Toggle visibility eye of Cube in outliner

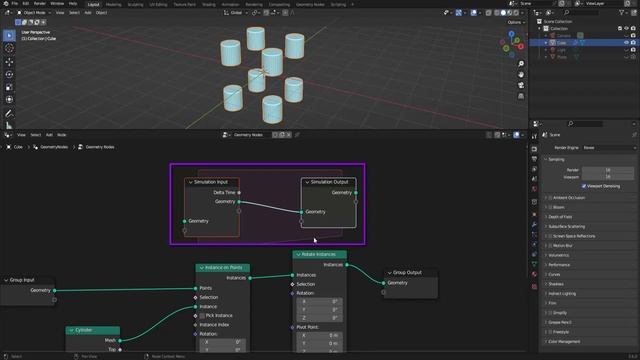[x=626, y=42]
